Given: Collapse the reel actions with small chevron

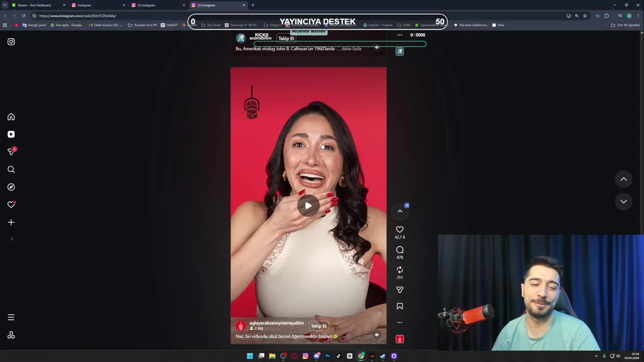Looking at the screenshot, I should pos(400,211).
